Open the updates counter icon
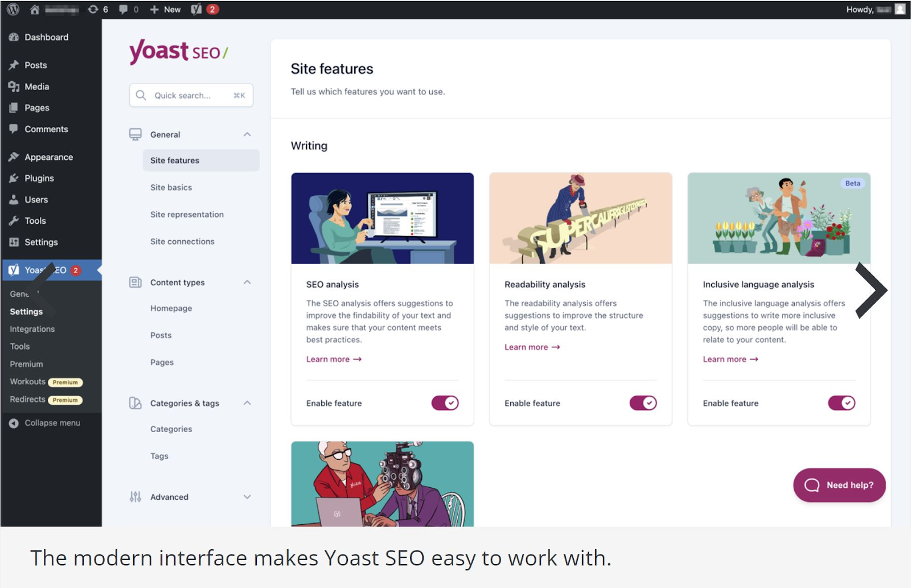Screen dimensions: 911x588 point(93,9)
